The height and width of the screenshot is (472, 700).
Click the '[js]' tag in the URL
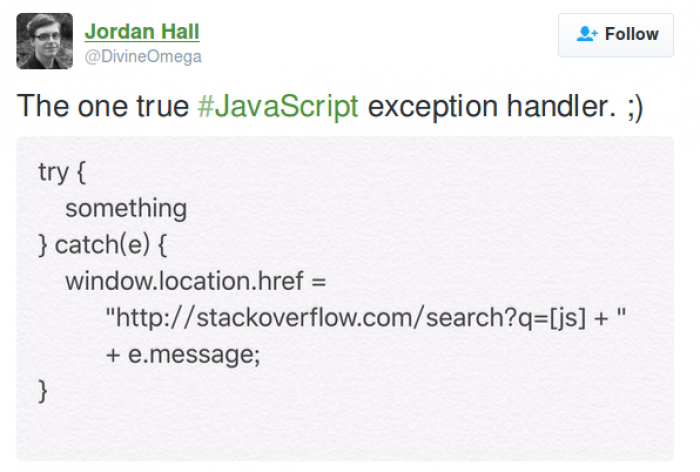[567, 318]
